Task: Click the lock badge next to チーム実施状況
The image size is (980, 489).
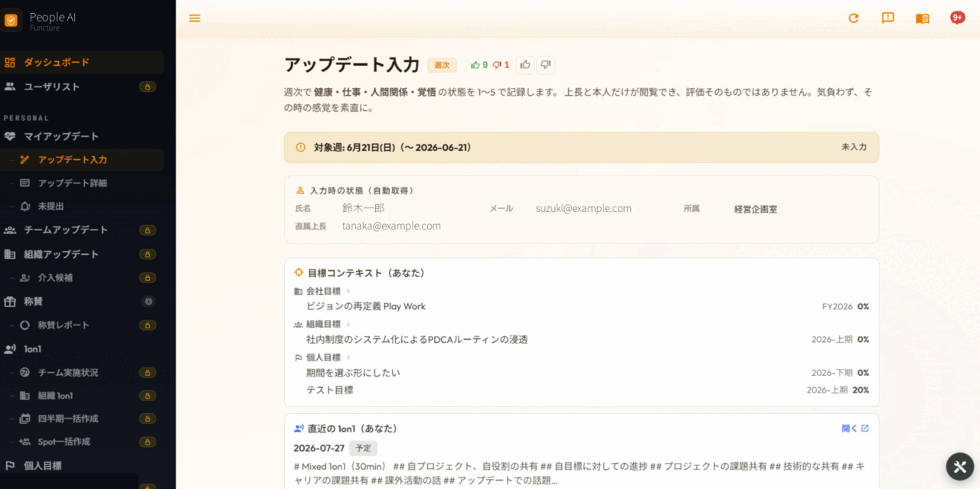Action: coord(148,373)
